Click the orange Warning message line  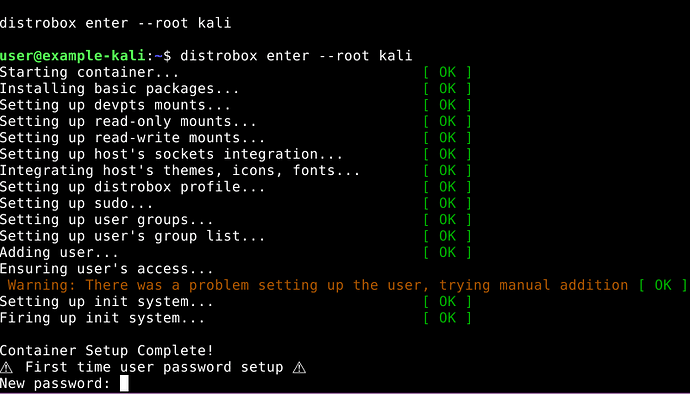[x=318, y=285]
